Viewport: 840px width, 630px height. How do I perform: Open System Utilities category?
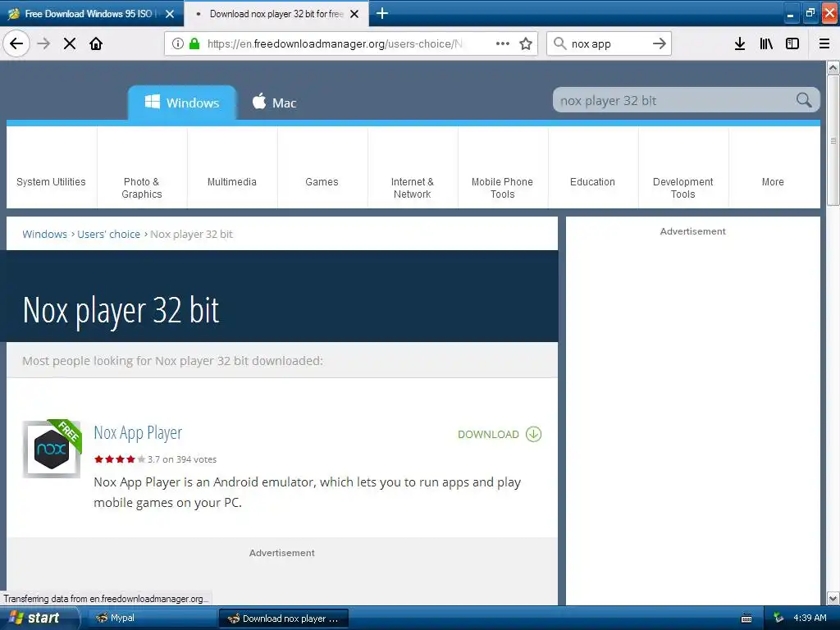click(x=52, y=167)
